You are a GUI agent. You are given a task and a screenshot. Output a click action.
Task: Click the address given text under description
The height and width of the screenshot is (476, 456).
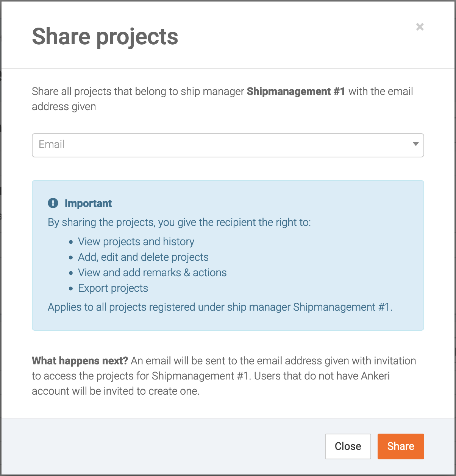tap(64, 107)
